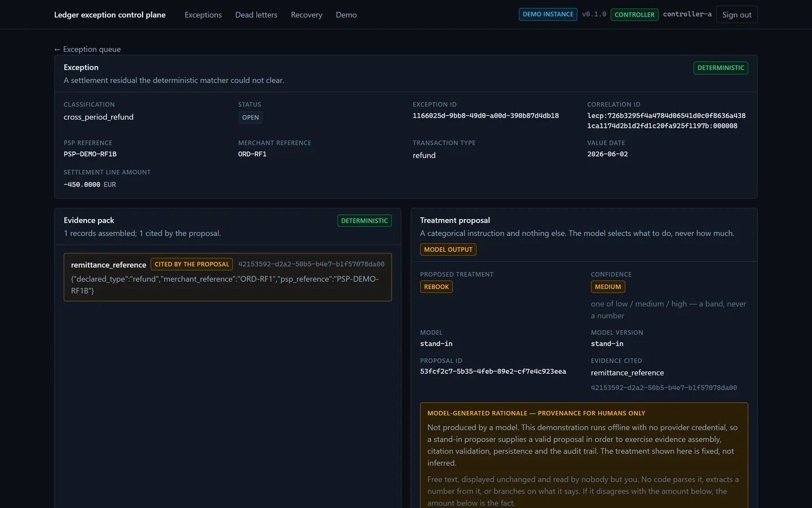Click PSP reference PSP-DEMO-RF1B
The width and height of the screenshot is (812, 508).
[90, 154]
